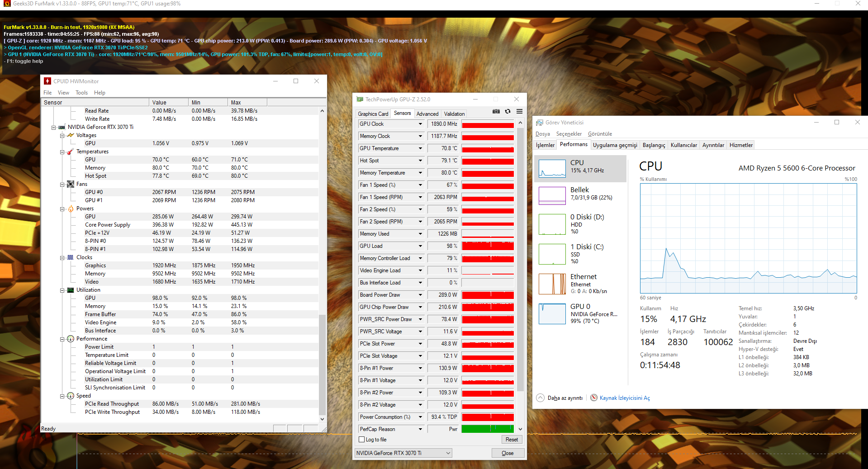Switch to Uygulama geçmişi tab
Image resolution: width=868 pixels, height=469 pixels.
[615, 145]
